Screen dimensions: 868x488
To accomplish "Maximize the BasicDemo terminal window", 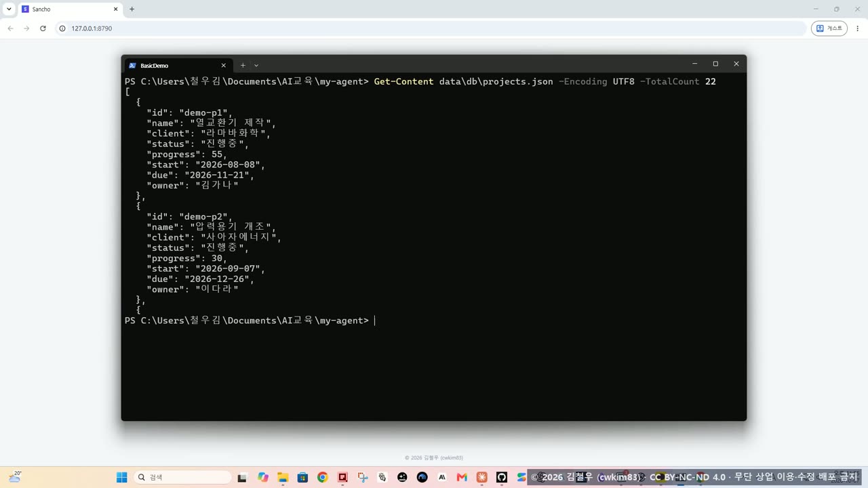I will coord(715,64).
